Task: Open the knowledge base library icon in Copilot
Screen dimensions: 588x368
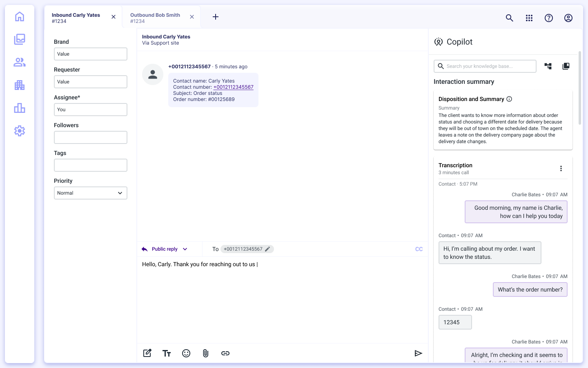Action: (x=566, y=66)
